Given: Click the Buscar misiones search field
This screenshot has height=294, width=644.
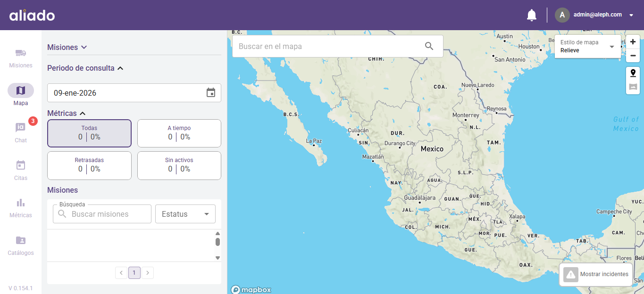Looking at the screenshot, I should tap(109, 214).
